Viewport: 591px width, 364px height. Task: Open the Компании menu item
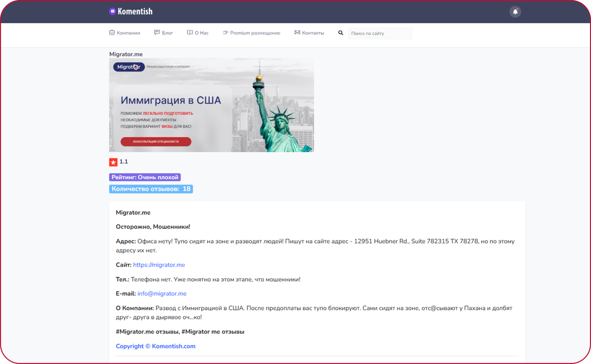[x=125, y=33]
